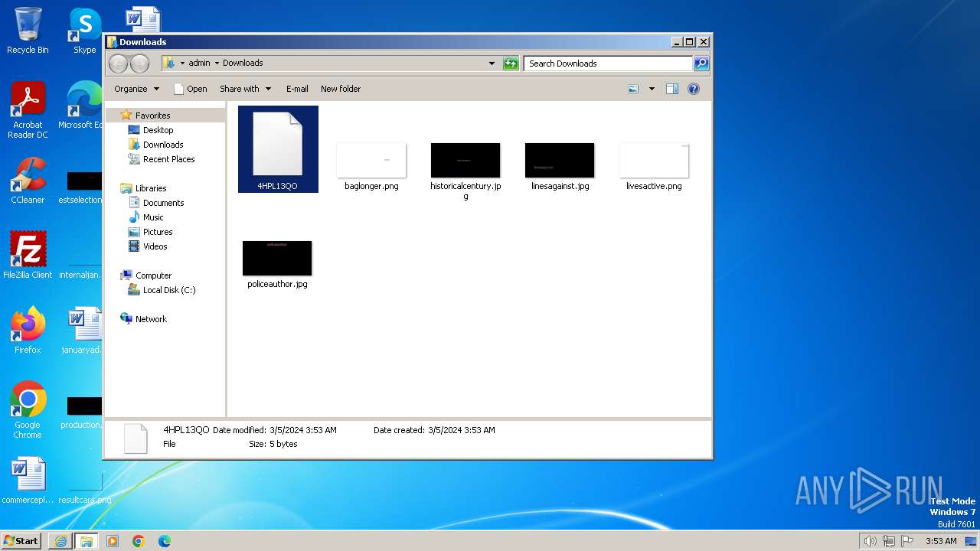Open the Organize menu

point(136,89)
